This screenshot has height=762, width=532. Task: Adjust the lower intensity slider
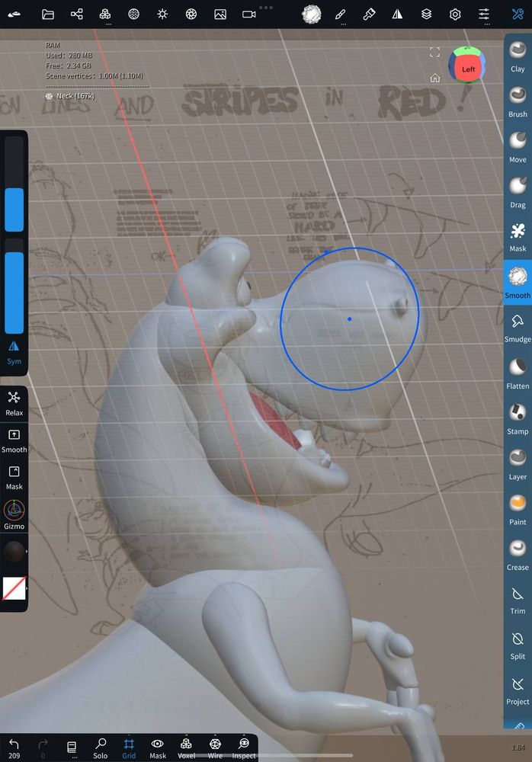point(14,286)
